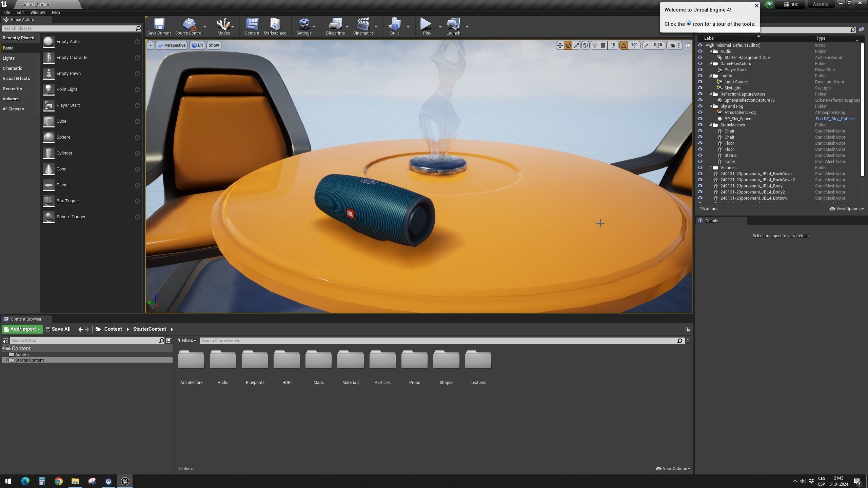Start Play in editor
868x488 pixels.
point(427,26)
